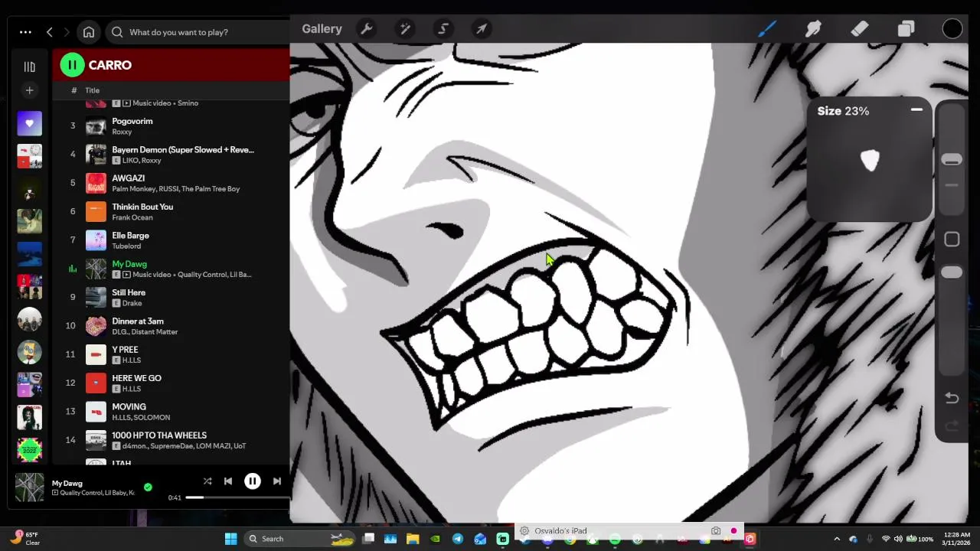Open the black color picker circle
Viewport: 980px width, 551px height.
[x=952, y=29]
